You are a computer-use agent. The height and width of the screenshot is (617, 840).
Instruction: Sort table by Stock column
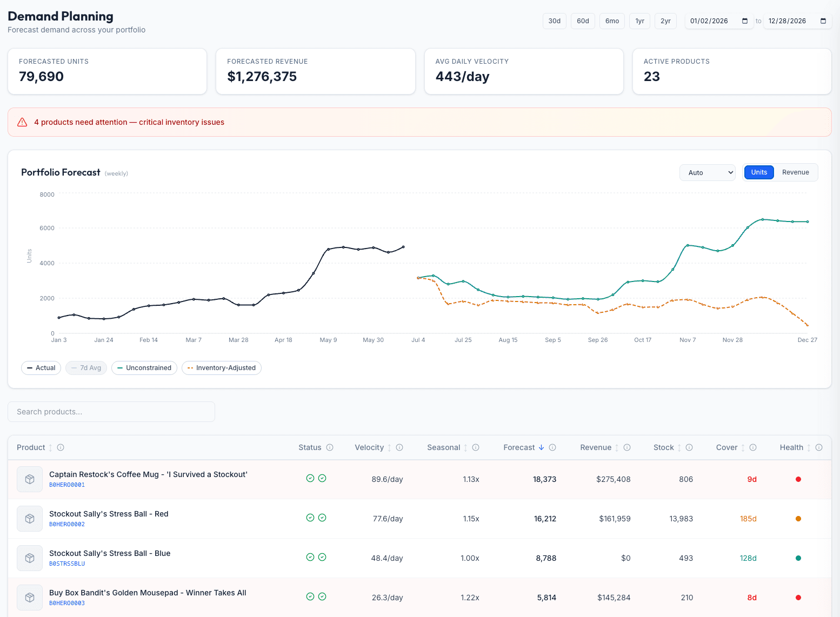[x=668, y=447]
